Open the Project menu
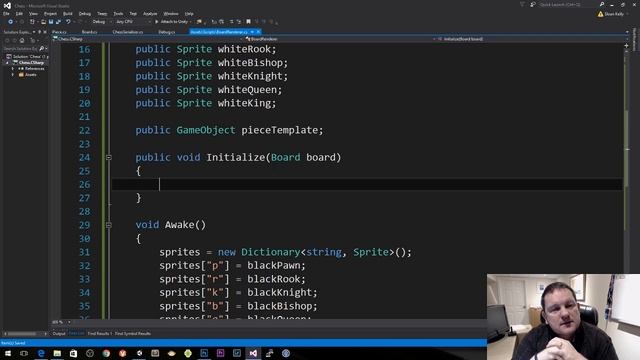 coord(50,13)
